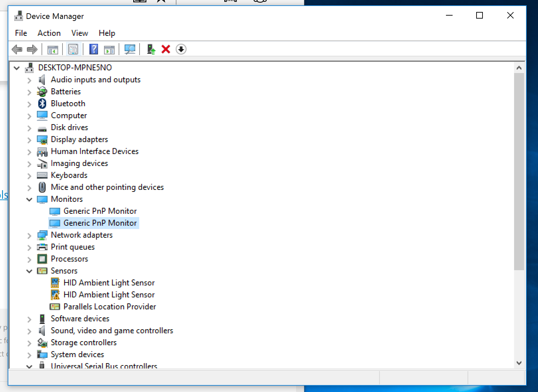Viewport: 538px width, 392px height.
Task: Select the Human Interface Devices label
Action: pyautogui.click(x=95, y=151)
